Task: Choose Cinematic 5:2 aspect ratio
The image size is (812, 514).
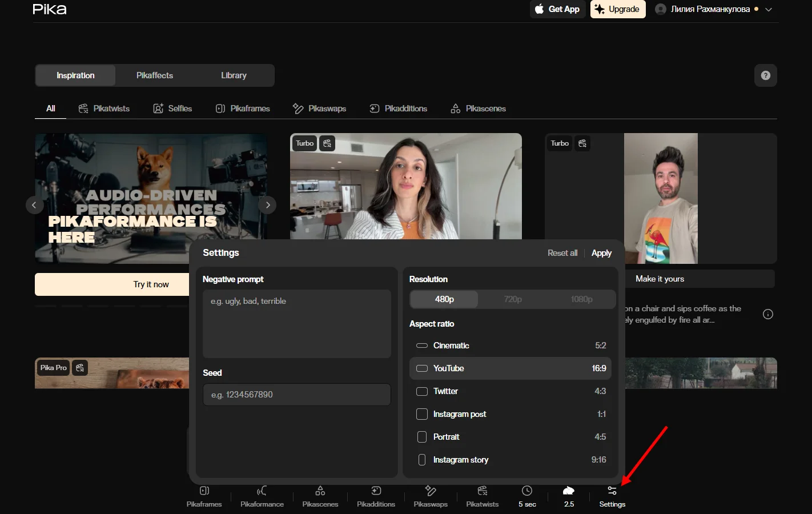Action: [510, 346]
